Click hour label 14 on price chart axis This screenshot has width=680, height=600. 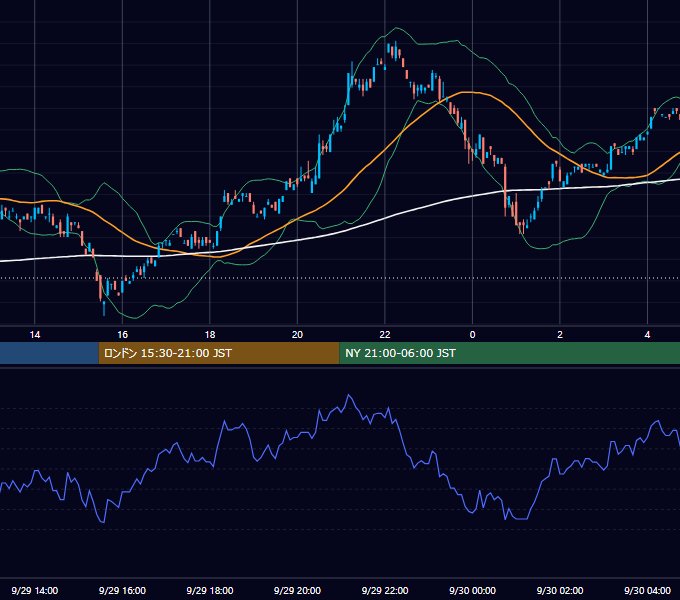tap(35, 335)
